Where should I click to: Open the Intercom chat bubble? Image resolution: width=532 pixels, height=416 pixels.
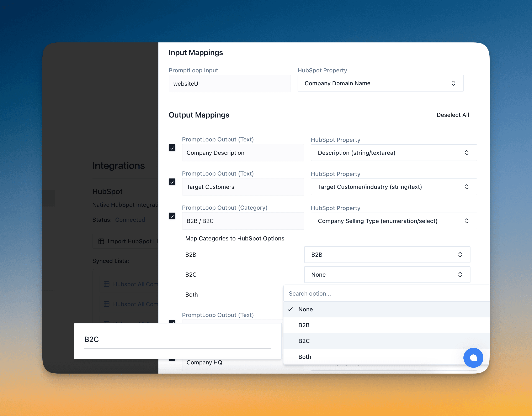click(x=473, y=358)
